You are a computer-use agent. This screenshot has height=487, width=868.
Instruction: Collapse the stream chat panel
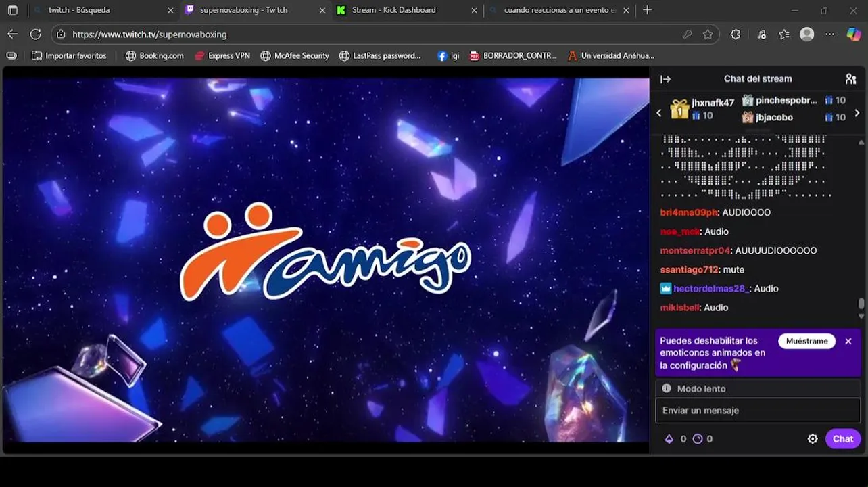pyautogui.click(x=665, y=79)
